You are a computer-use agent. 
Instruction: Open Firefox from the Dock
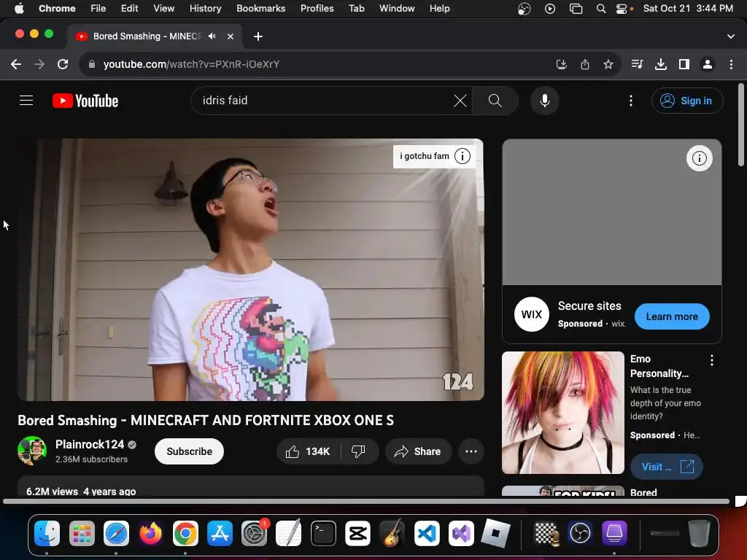click(x=150, y=533)
